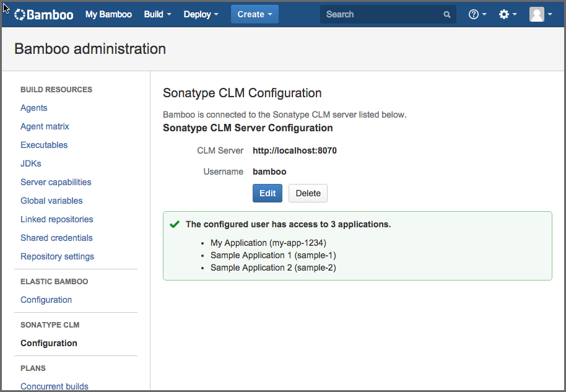Click the search magnifier icon
The width and height of the screenshot is (566, 392).
(x=447, y=14)
